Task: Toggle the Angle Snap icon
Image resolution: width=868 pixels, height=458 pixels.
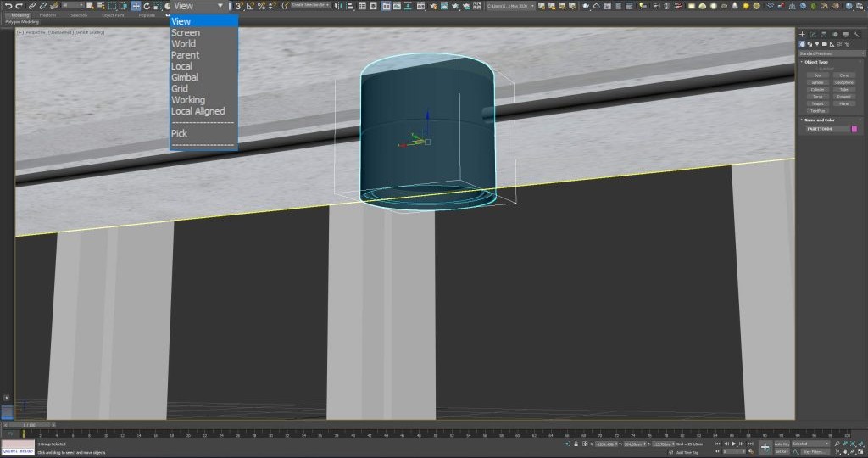Action: [250, 6]
